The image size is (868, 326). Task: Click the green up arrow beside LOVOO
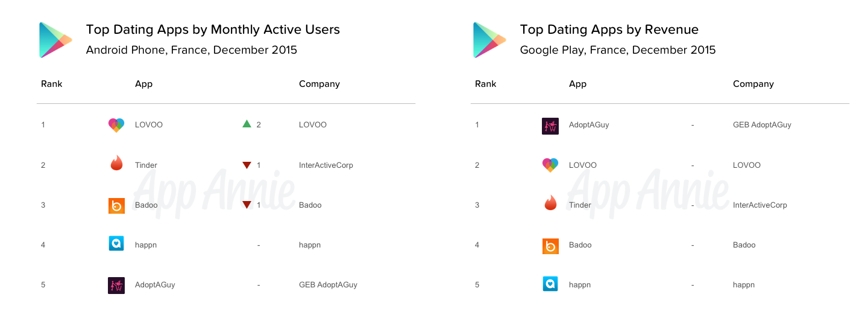(x=247, y=124)
